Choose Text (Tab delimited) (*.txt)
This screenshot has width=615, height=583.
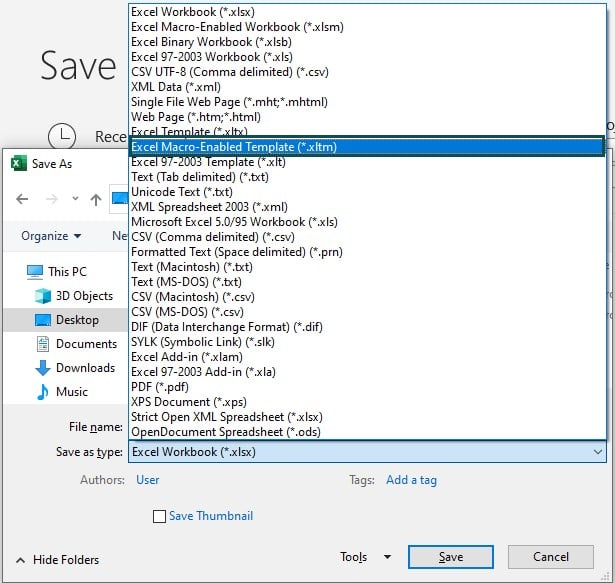(x=367, y=177)
